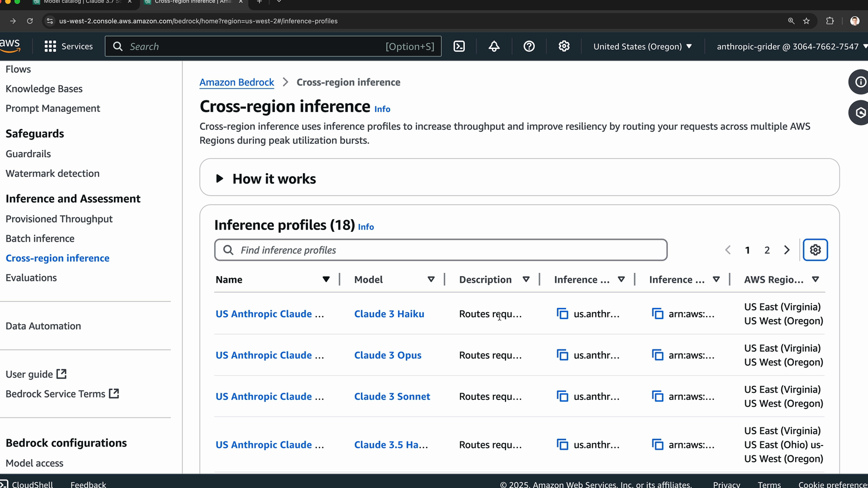Open Flows in the sidebar
The height and width of the screenshot is (488, 868).
point(18,69)
